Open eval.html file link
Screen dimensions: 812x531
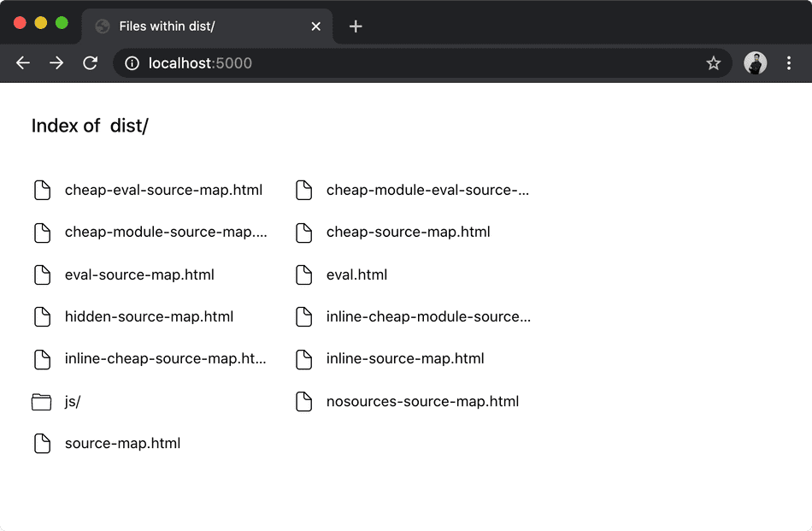tap(356, 274)
